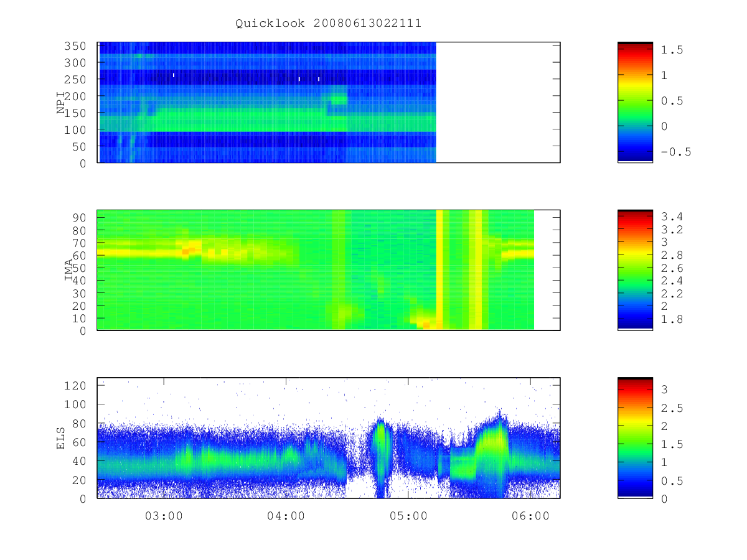Click the 1.8 label on IMA colorbar

[672, 319]
